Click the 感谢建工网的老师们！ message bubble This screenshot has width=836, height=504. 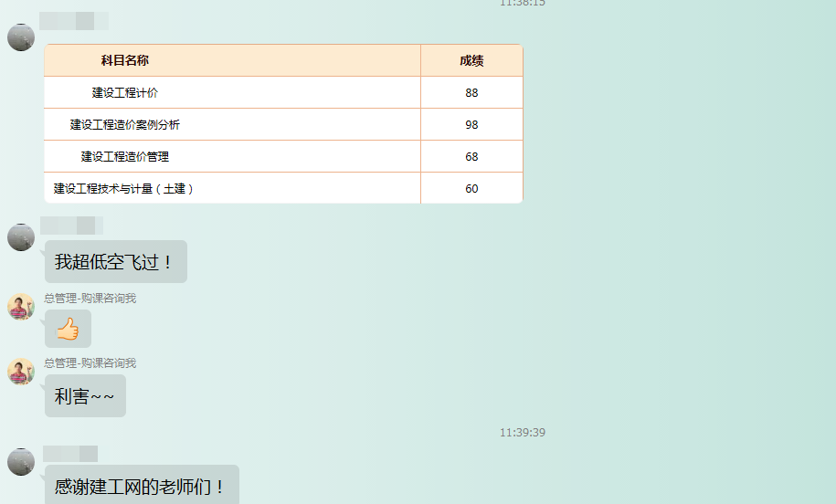click(141, 486)
